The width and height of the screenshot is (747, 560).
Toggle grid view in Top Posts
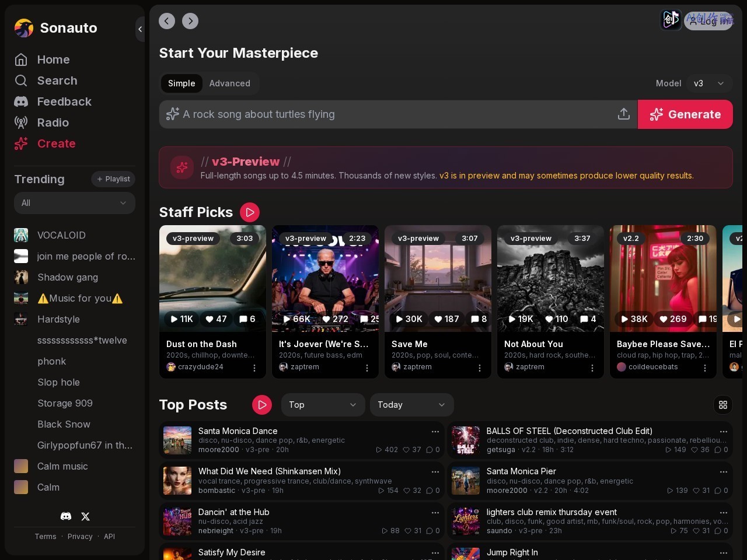click(x=723, y=405)
